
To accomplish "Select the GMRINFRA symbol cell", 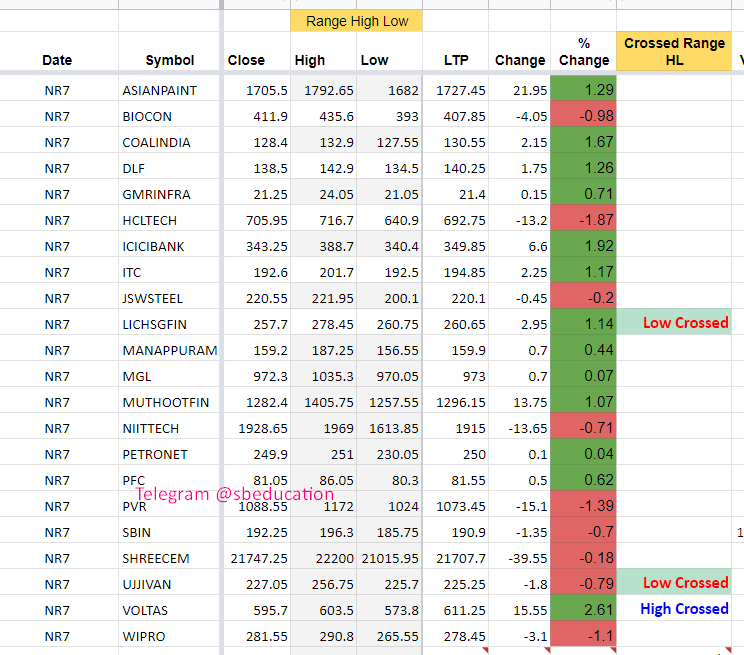I will [169, 194].
